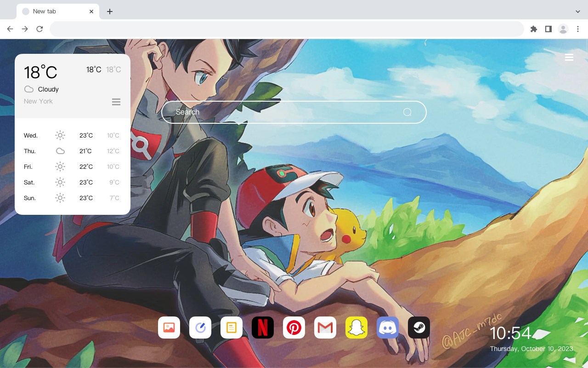The height and width of the screenshot is (368, 588).
Task: Open the Steam shortcut
Action: pos(419,328)
